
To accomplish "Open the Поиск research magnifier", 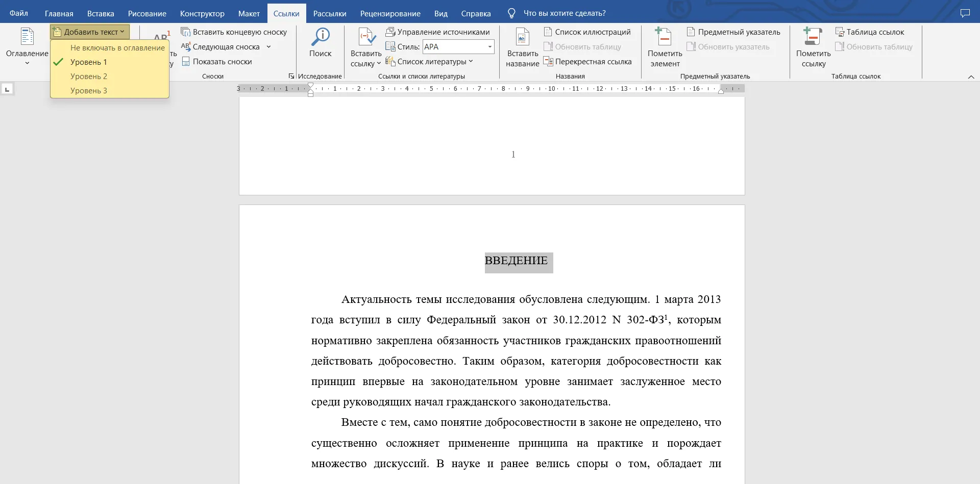I will [x=321, y=37].
